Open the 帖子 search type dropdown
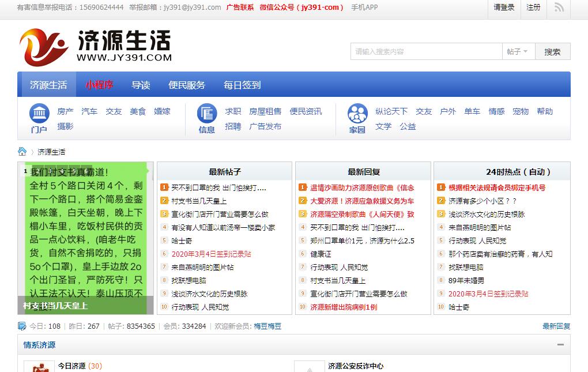Image resolution: width=588 pixels, height=372 pixels. coord(517,51)
